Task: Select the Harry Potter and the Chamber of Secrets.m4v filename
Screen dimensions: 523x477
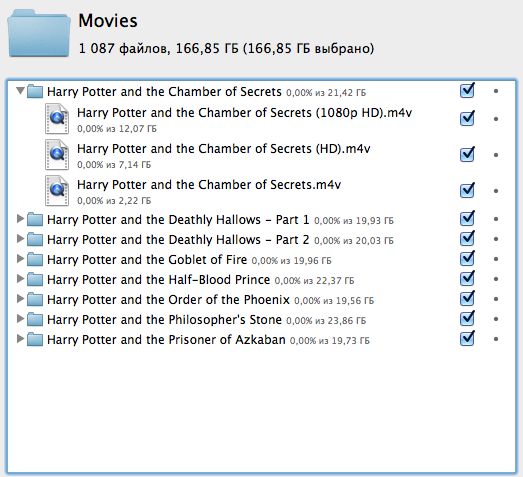Action: coord(209,185)
